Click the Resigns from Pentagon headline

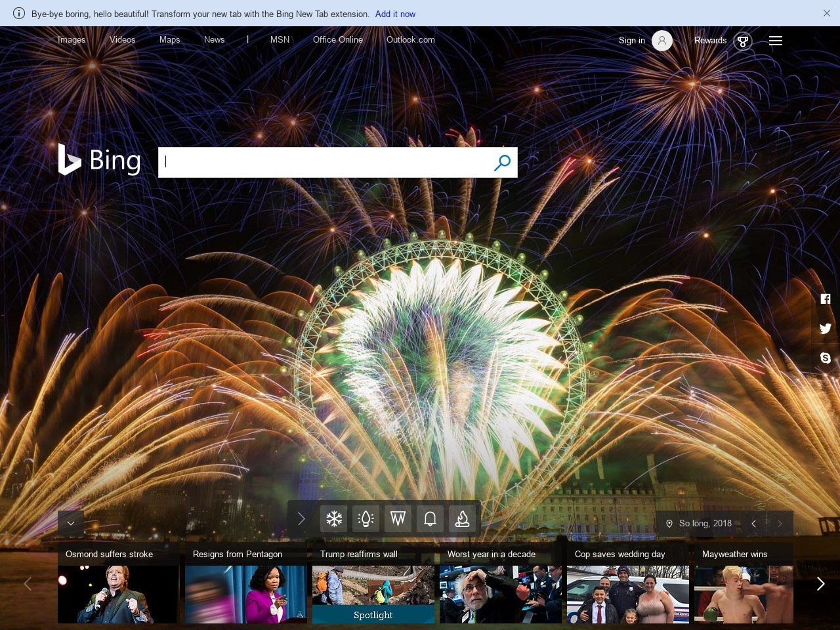238,554
